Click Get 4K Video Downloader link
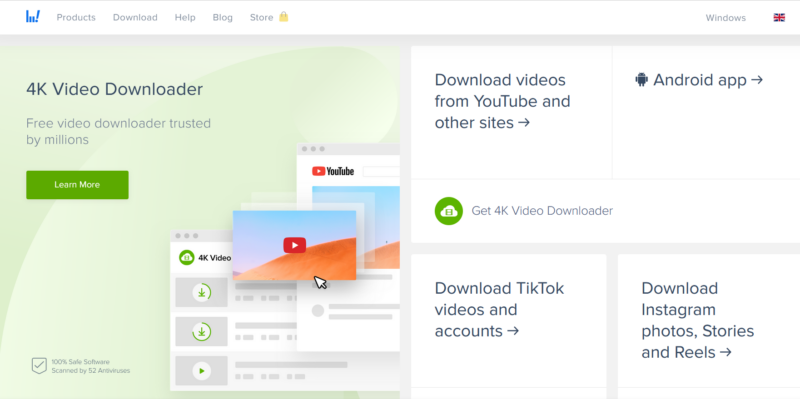 pos(542,211)
